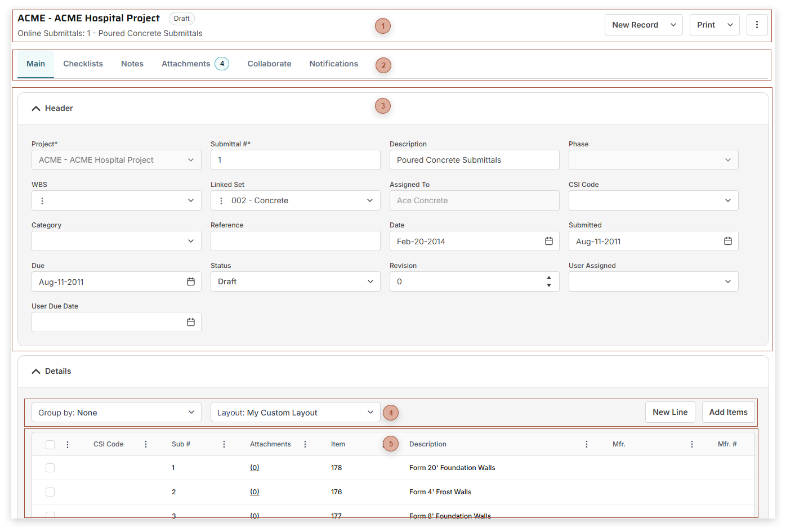Open the calendar picker for the Date field
The image size is (786, 532).
tap(549, 241)
